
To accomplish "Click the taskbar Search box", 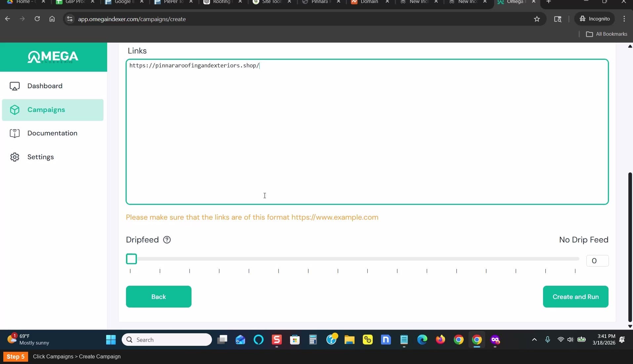I will pos(167,340).
